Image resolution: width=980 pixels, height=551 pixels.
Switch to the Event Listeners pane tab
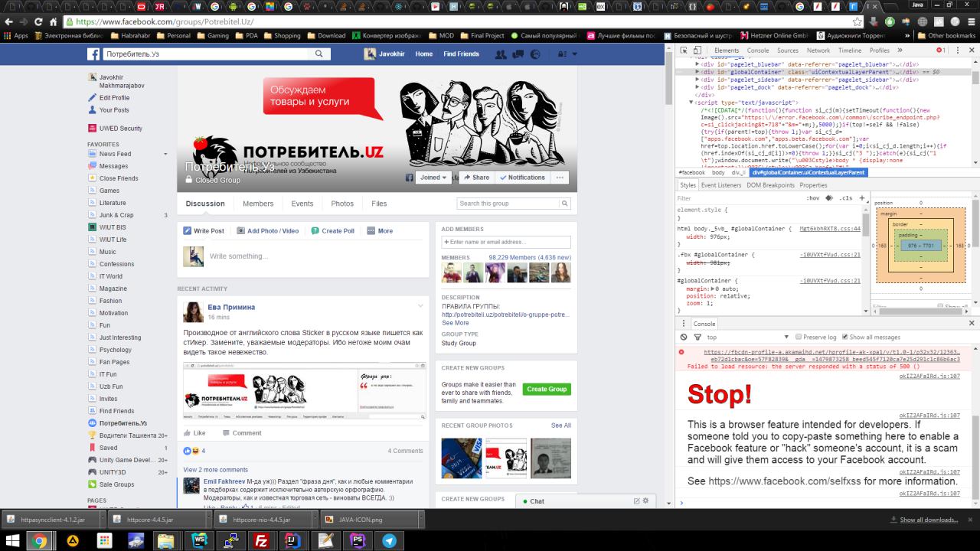click(721, 185)
